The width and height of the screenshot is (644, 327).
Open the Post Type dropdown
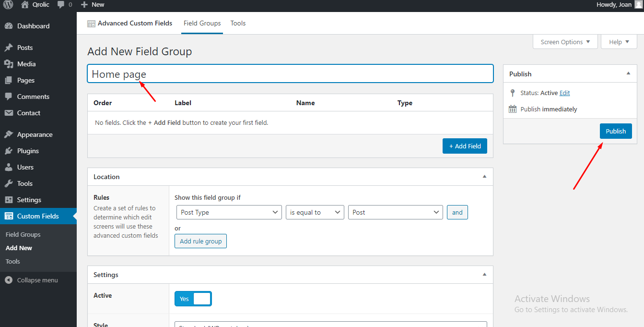click(x=229, y=212)
